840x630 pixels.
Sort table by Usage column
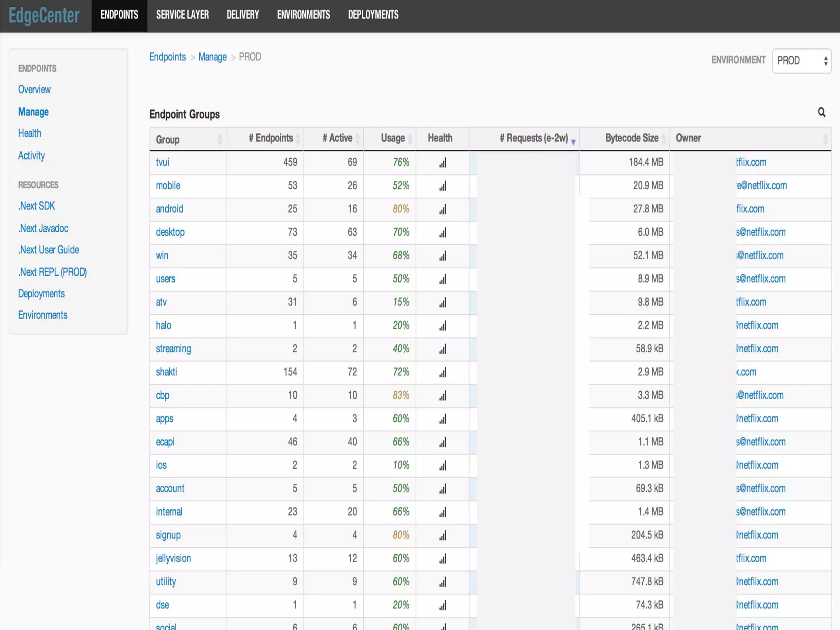[393, 138]
